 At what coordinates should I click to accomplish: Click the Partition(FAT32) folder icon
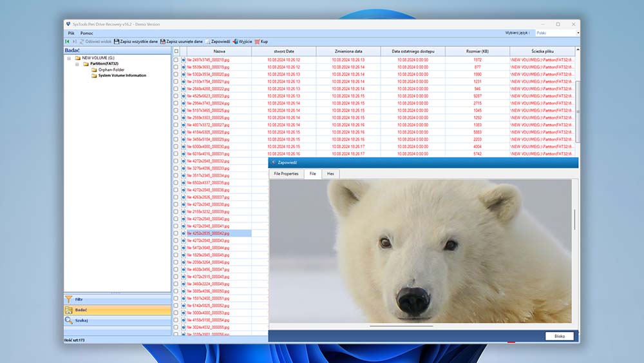(86, 64)
